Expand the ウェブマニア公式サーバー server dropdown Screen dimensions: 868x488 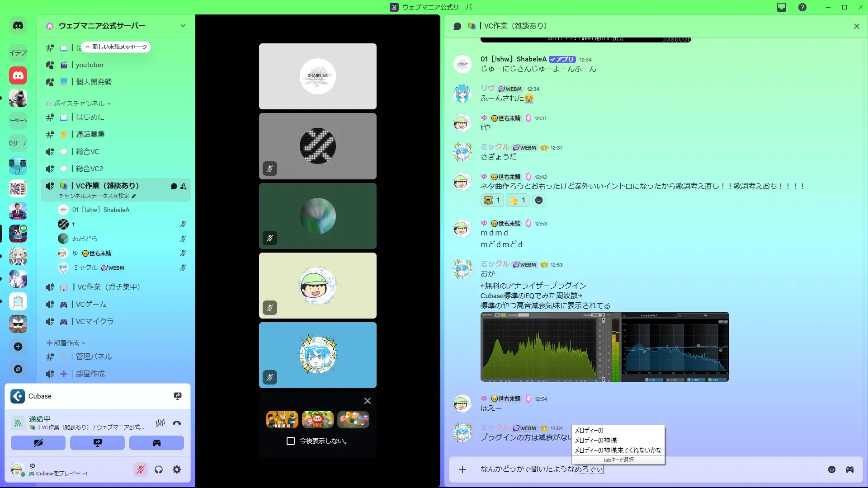pos(183,26)
